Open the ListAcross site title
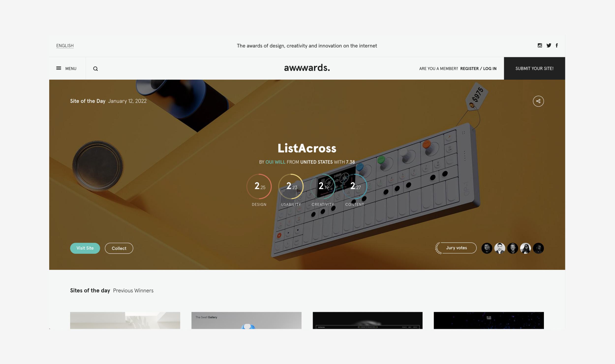The width and height of the screenshot is (615, 364). click(x=307, y=148)
